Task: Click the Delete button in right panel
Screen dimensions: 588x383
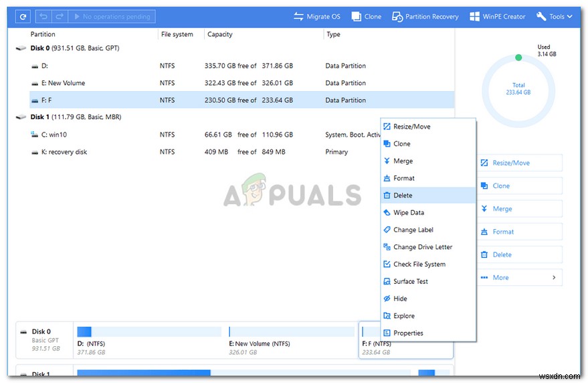Action: 520,254
